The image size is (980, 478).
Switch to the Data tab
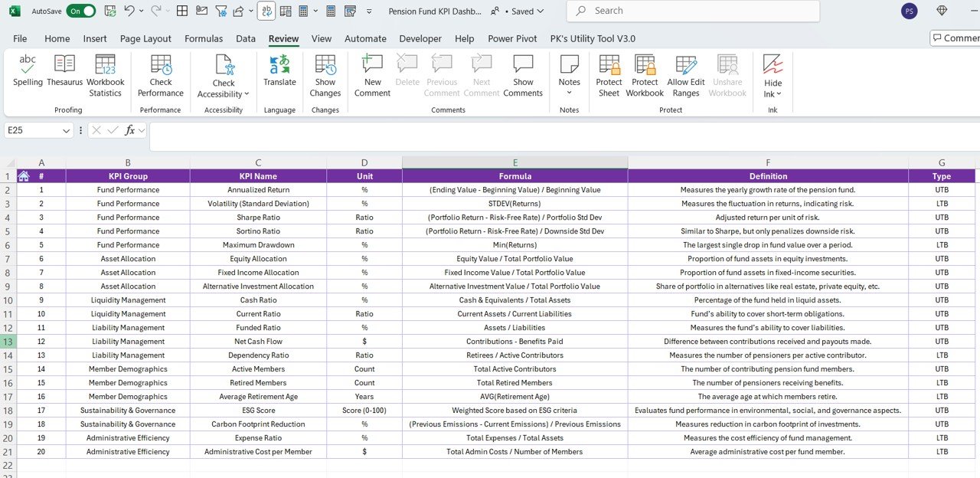click(x=246, y=38)
